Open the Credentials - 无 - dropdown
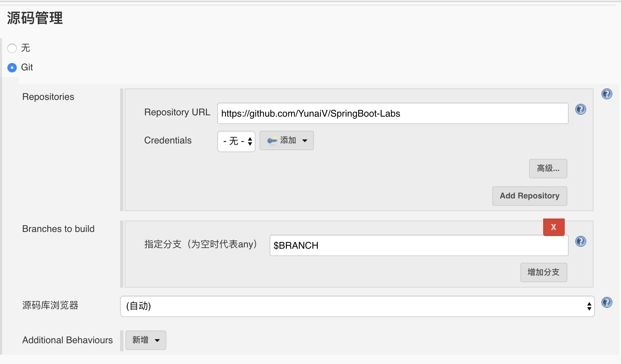This screenshot has height=364, width=621. tap(236, 141)
